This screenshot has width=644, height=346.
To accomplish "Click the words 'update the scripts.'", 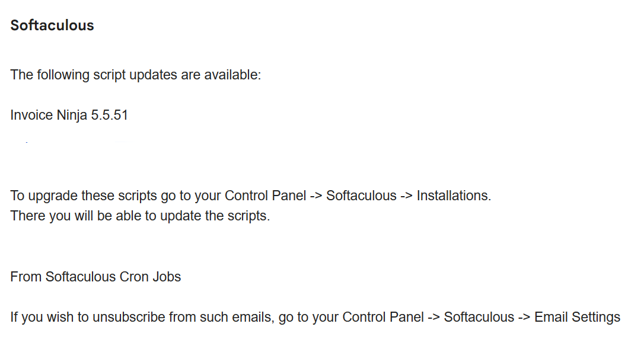I will tap(215, 216).
